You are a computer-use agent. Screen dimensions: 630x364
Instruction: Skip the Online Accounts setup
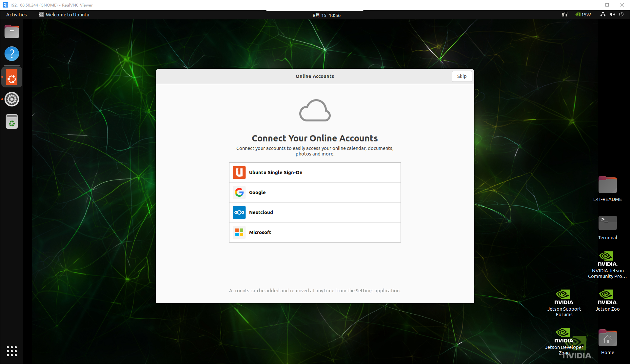(462, 76)
